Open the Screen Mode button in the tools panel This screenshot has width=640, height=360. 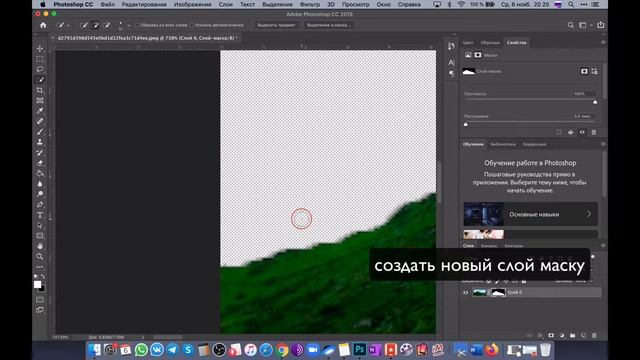(x=40, y=310)
